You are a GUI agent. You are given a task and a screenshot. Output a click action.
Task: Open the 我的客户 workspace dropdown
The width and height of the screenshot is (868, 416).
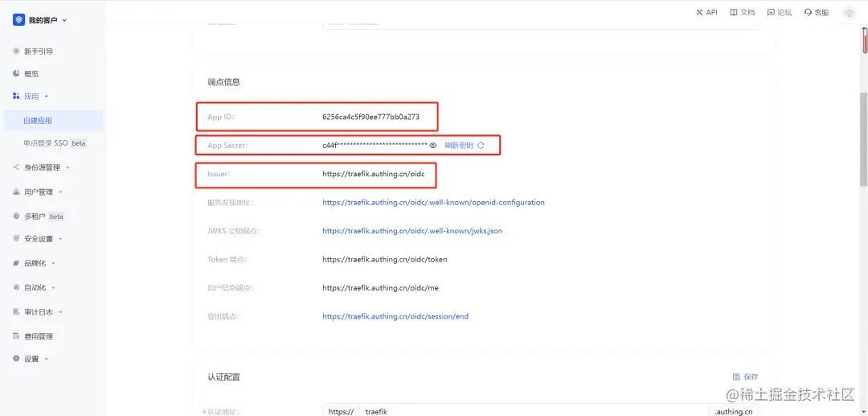click(x=47, y=20)
